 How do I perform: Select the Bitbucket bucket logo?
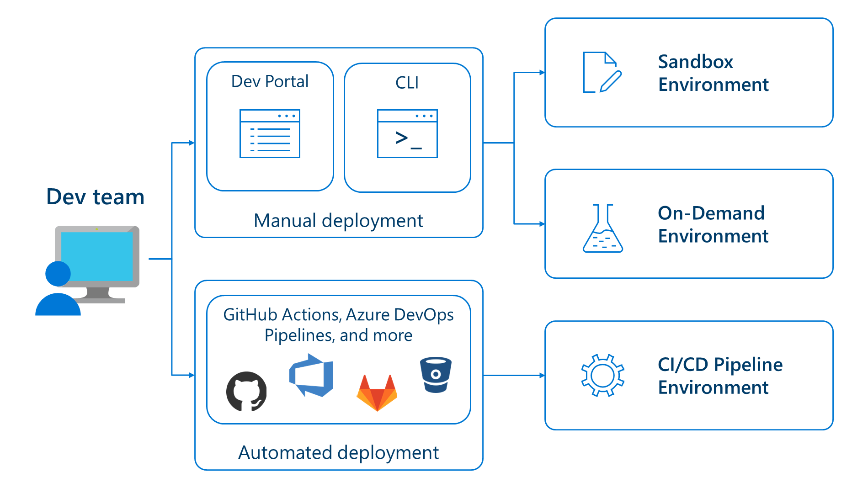(436, 375)
